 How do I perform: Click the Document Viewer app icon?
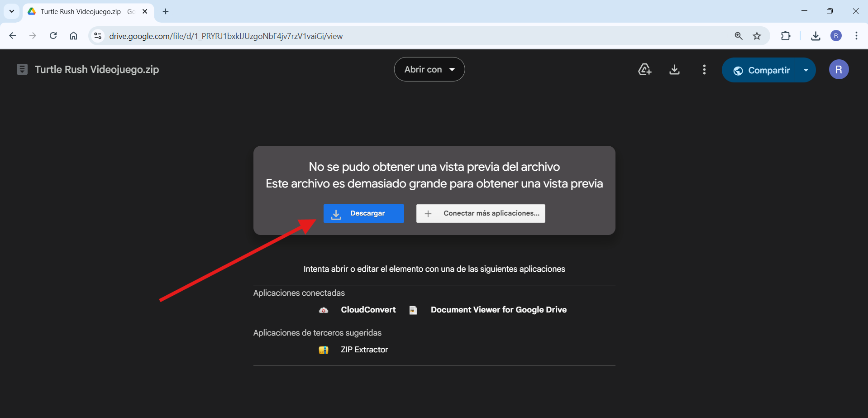coord(413,310)
